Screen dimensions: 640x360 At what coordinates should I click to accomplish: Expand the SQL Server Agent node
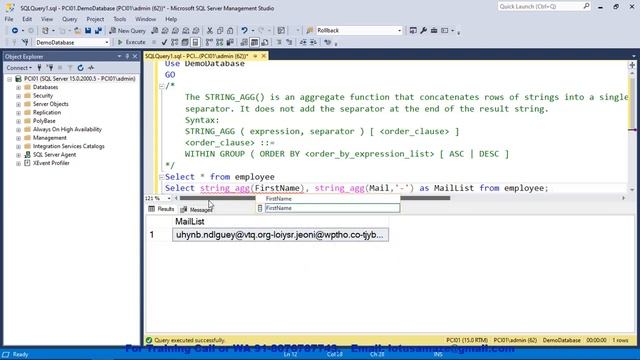tap(18, 155)
